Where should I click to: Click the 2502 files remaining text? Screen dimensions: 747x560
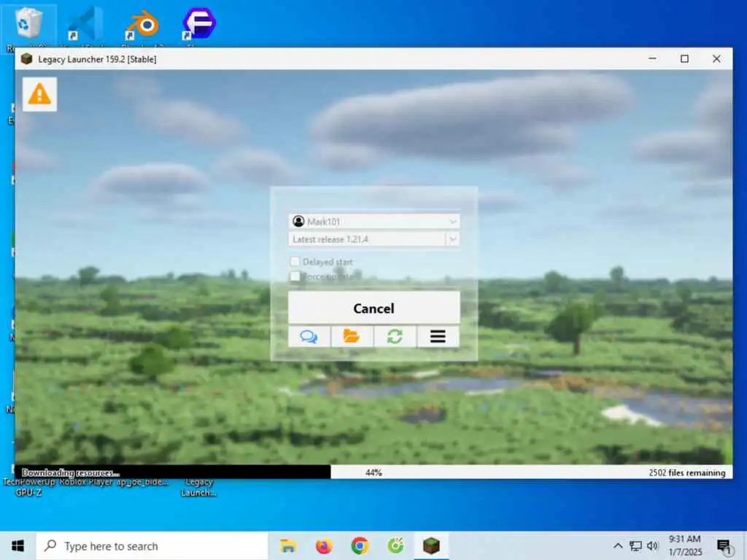(687, 472)
